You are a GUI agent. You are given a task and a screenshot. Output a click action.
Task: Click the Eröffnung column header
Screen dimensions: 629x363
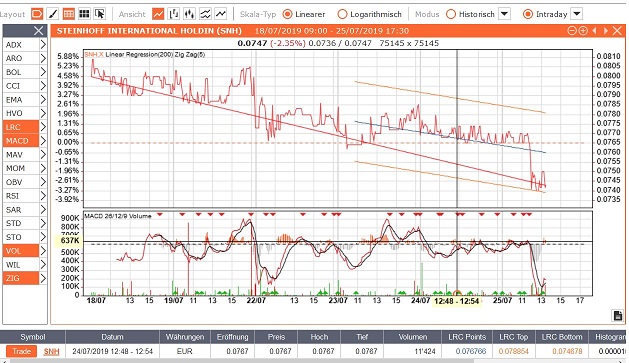[233, 337]
